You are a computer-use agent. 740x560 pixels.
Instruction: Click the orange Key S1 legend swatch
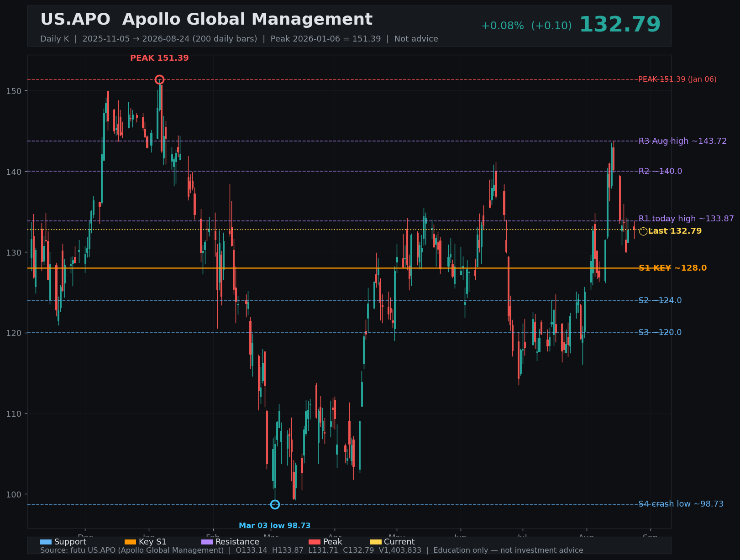point(130,542)
